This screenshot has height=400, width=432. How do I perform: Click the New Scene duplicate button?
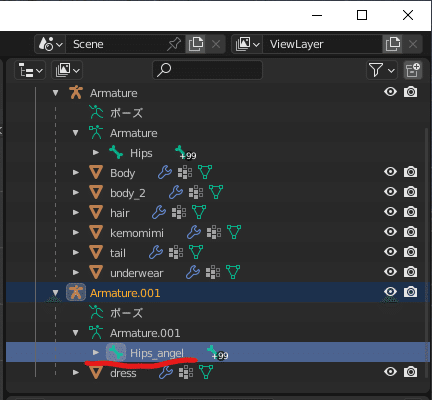[196, 44]
